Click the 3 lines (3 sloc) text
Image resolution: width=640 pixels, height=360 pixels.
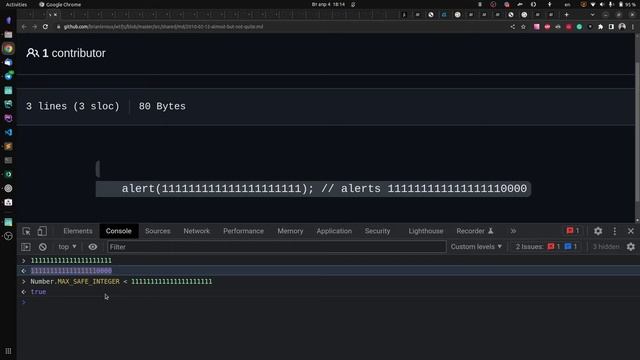(73, 106)
